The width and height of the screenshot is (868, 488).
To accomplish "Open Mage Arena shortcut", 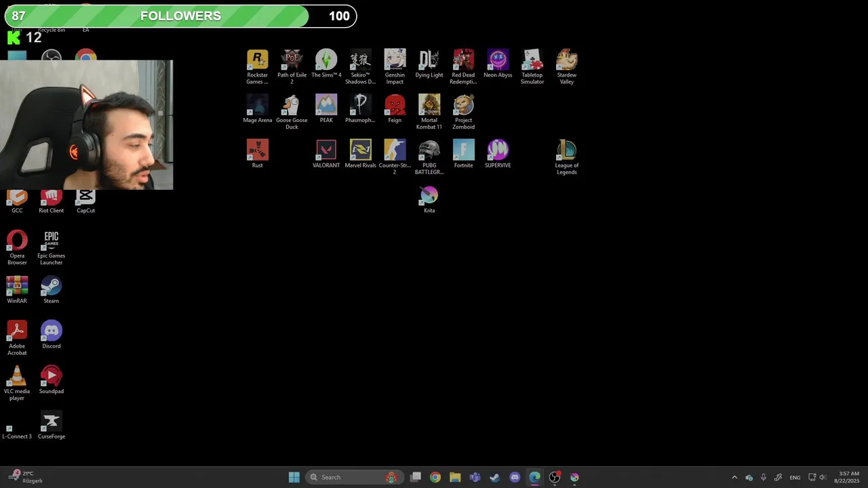I will coord(257,109).
